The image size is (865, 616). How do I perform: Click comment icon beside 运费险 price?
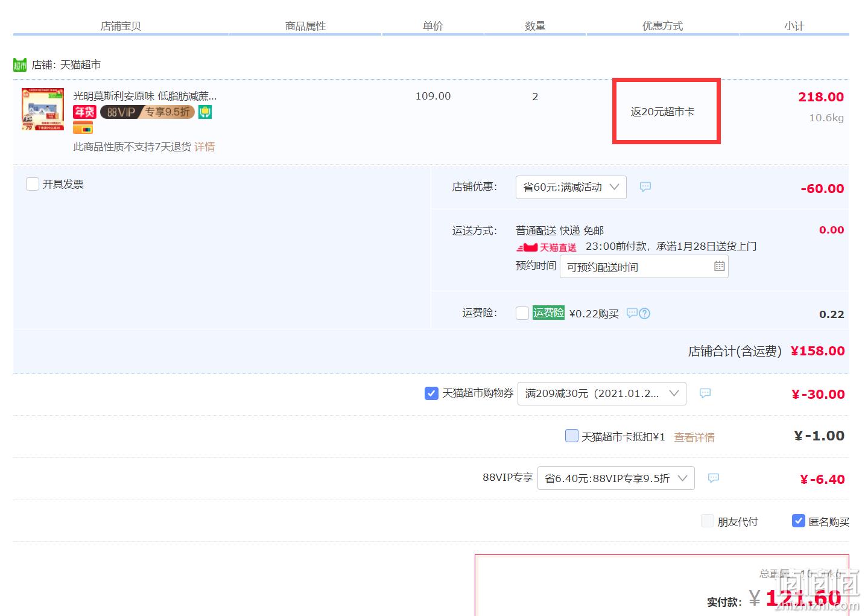(x=632, y=313)
